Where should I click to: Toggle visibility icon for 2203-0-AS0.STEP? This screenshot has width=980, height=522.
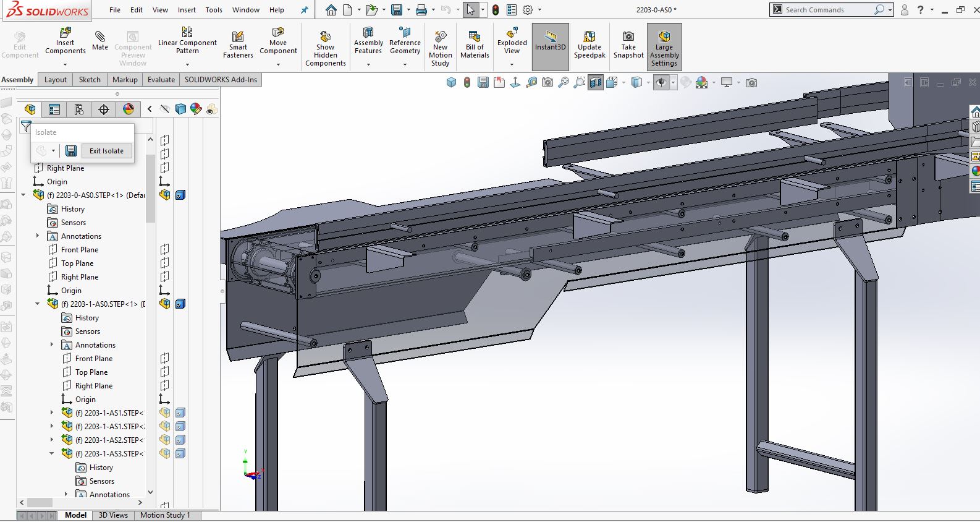point(164,195)
